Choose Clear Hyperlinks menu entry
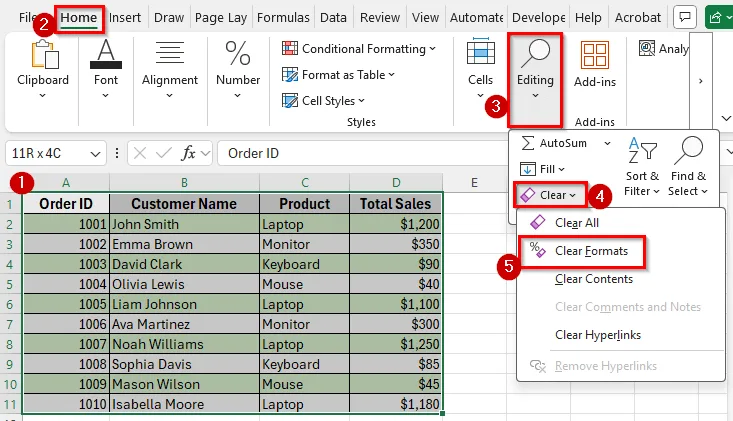The height and width of the screenshot is (421, 733). tap(621, 335)
